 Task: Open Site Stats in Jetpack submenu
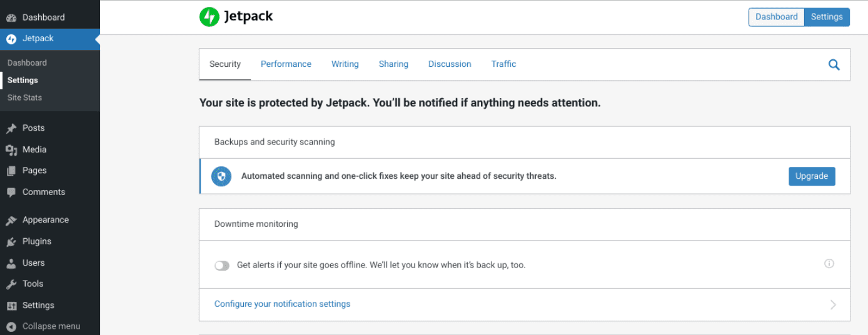click(24, 97)
